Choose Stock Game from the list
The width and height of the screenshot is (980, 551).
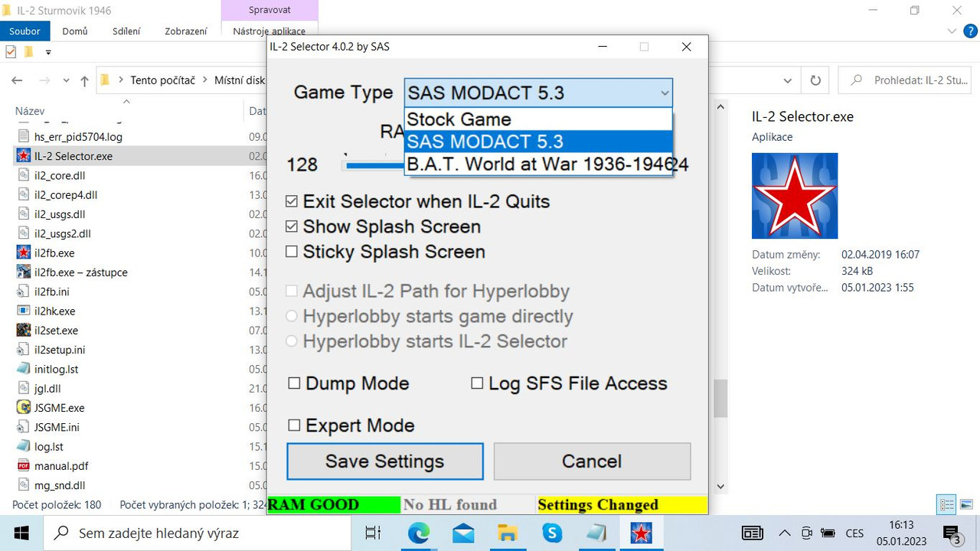click(x=538, y=119)
